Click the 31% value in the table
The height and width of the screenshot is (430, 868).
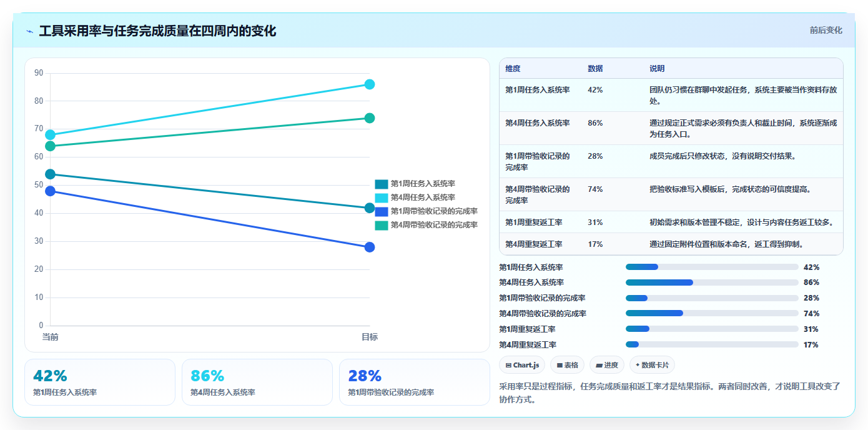pos(595,222)
